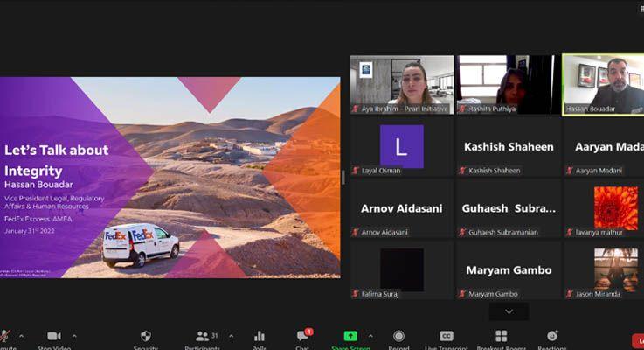Select Rashita Puthiya's video tile
Image resolution: width=644 pixels, height=350 pixels.
pyautogui.click(x=509, y=84)
